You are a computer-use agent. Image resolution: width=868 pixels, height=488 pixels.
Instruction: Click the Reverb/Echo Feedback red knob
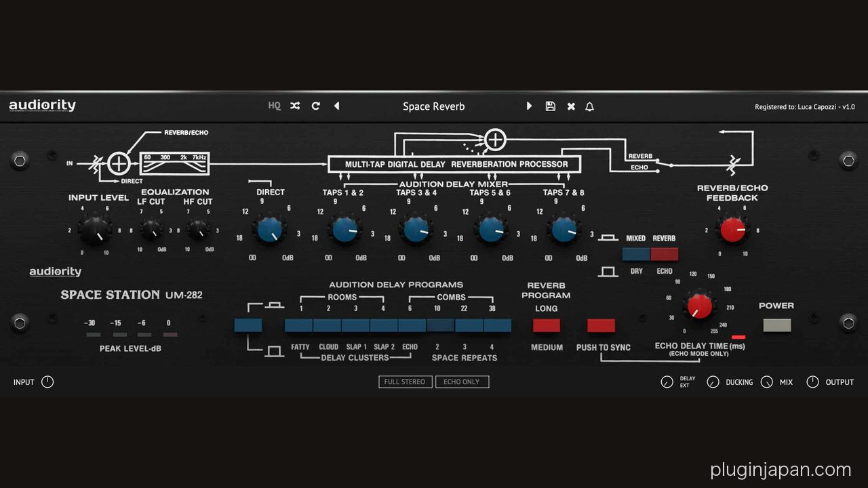(x=732, y=229)
